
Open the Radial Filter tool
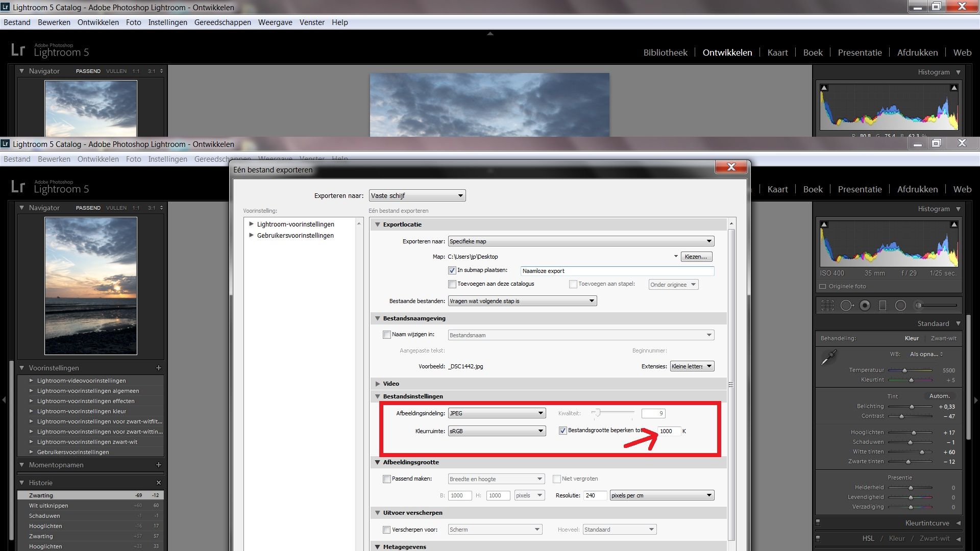pos(900,306)
